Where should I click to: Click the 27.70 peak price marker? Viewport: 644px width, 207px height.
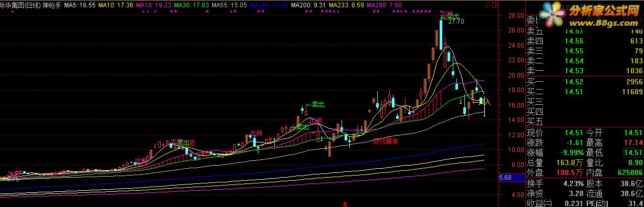456,21
